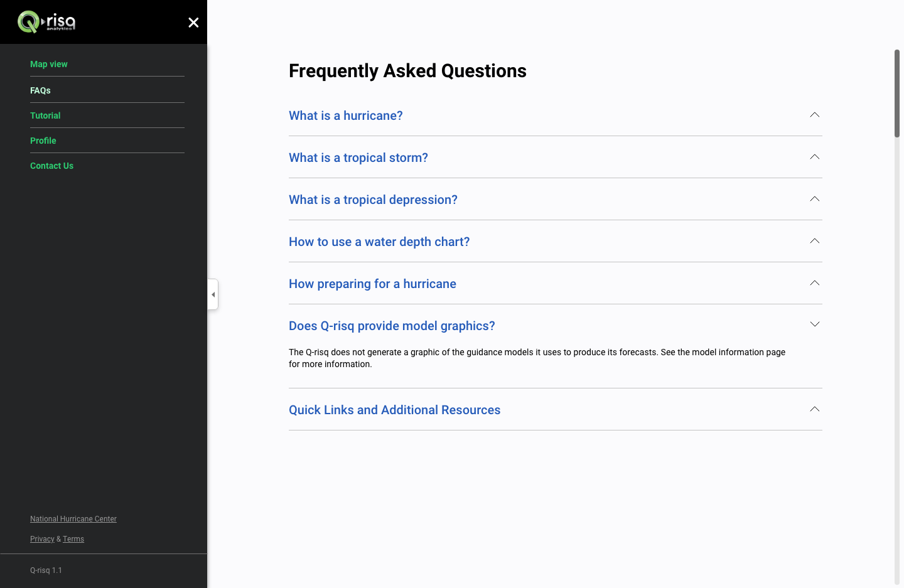The height and width of the screenshot is (588, 904).
Task: Expand 'What is a tropical storm?'
Action: pos(358,158)
